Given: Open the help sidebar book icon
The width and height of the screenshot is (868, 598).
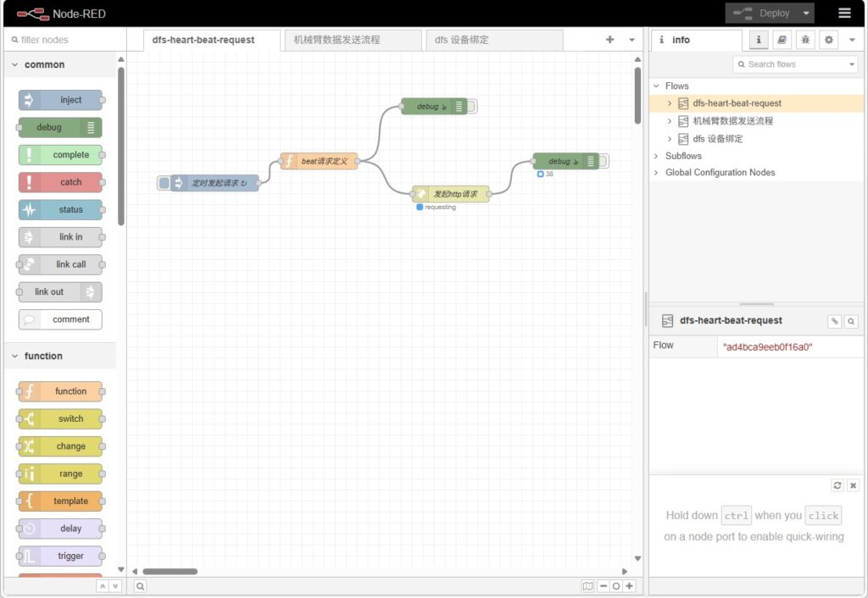Looking at the screenshot, I should pyautogui.click(x=782, y=40).
